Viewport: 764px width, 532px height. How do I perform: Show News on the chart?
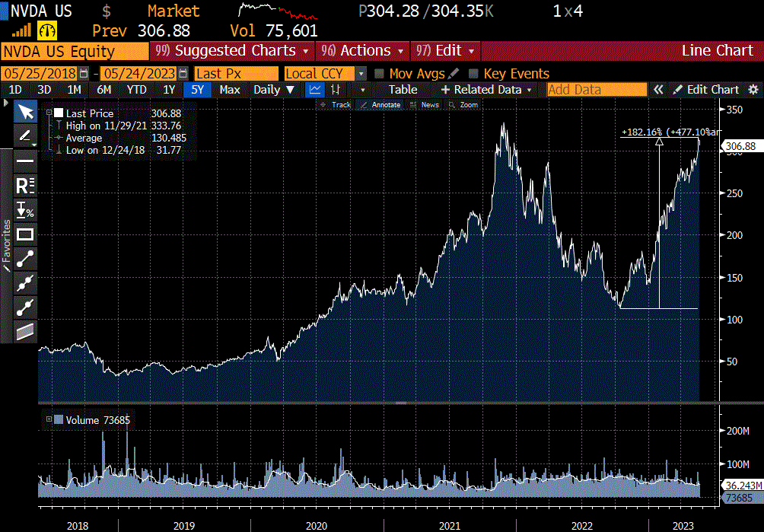pyautogui.click(x=424, y=105)
